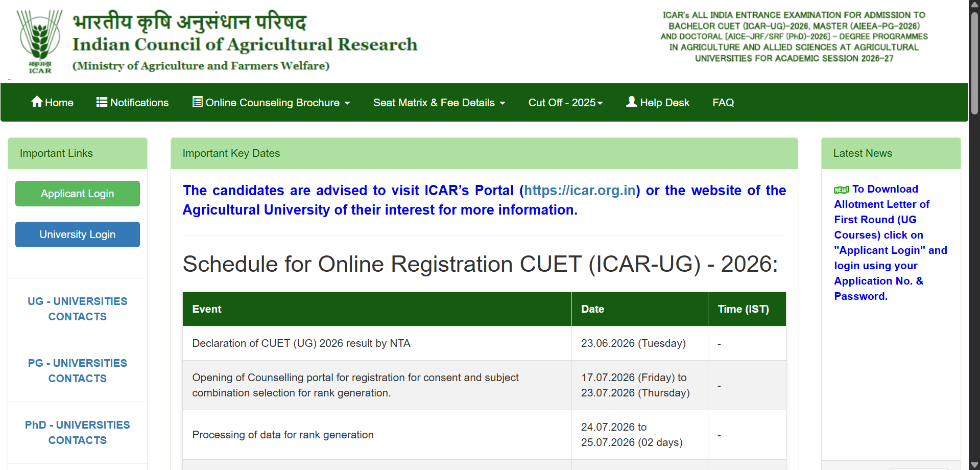
Task: Click the Schedule for Online Registration heading
Action: [480, 264]
